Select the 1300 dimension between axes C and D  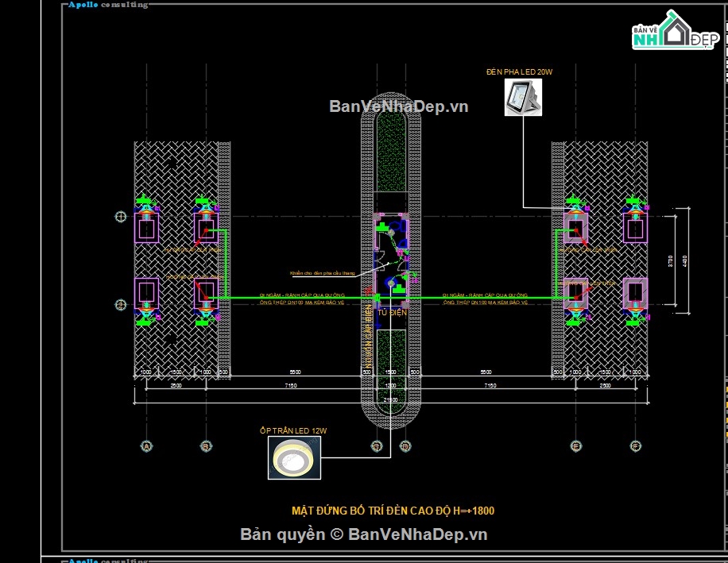[x=390, y=385]
